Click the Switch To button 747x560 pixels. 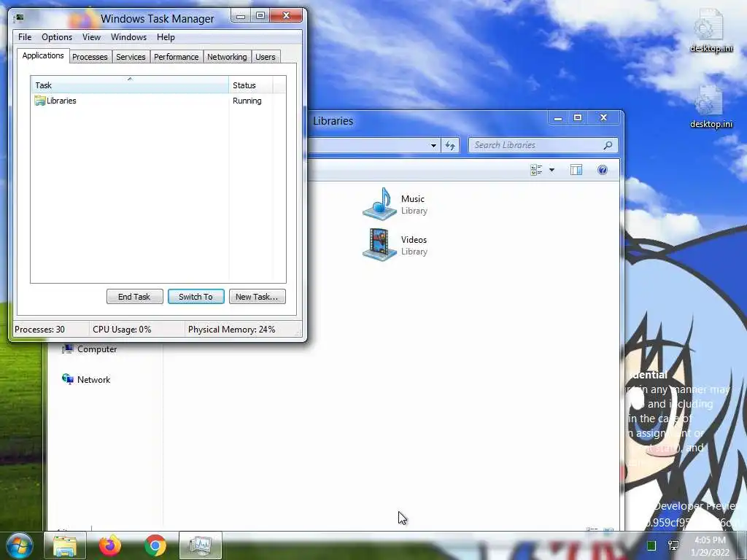tap(196, 297)
